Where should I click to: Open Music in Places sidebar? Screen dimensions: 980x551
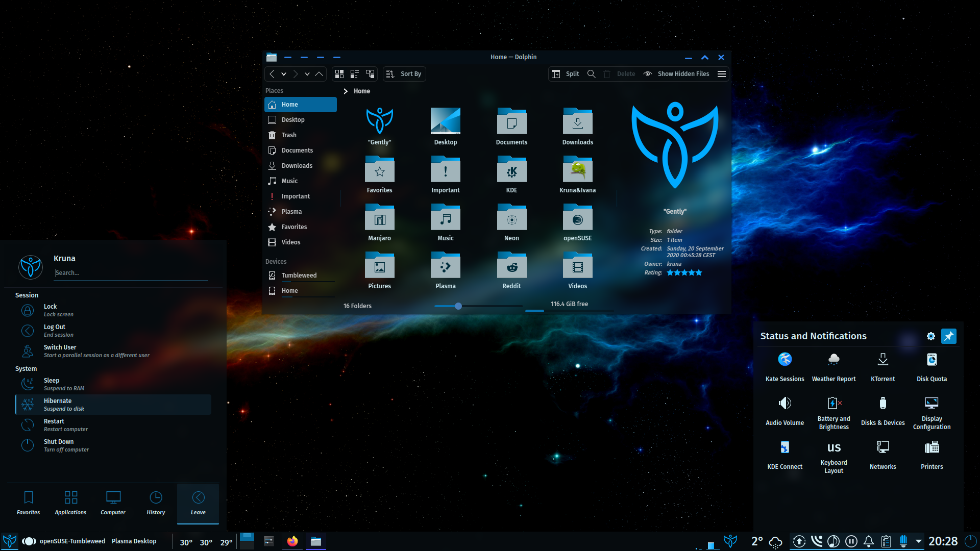tap(300, 181)
